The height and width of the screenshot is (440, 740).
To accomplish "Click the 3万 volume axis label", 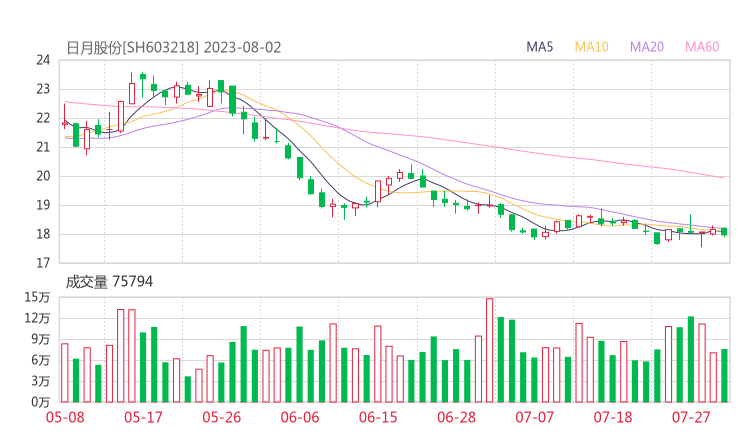I will coord(41,381).
